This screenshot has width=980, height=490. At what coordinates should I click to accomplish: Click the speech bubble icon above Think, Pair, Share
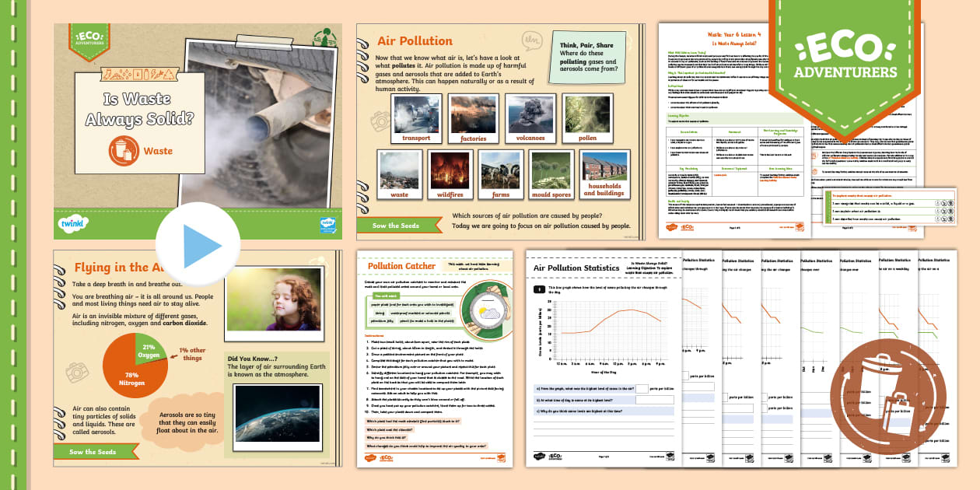point(533,40)
